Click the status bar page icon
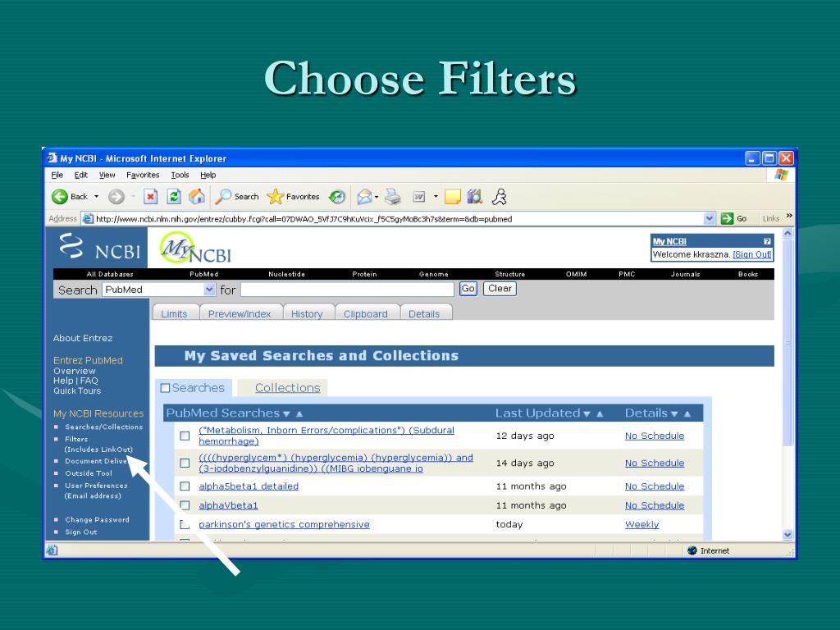 pos(52,550)
